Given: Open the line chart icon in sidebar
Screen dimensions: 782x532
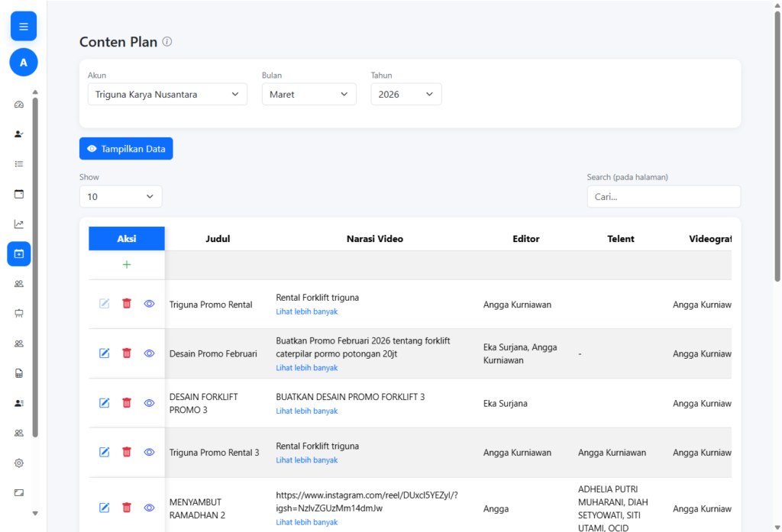Looking at the screenshot, I should pyautogui.click(x=19, y=224).
